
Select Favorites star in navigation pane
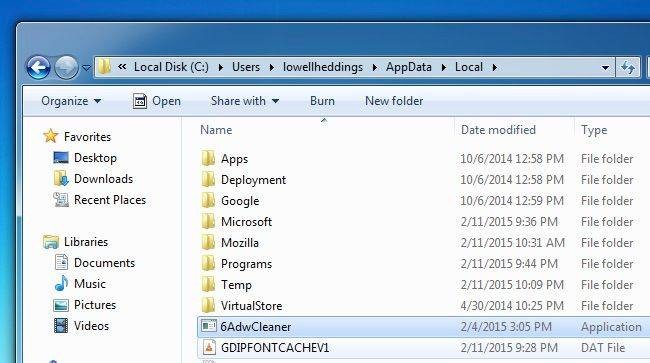(51, 136)
